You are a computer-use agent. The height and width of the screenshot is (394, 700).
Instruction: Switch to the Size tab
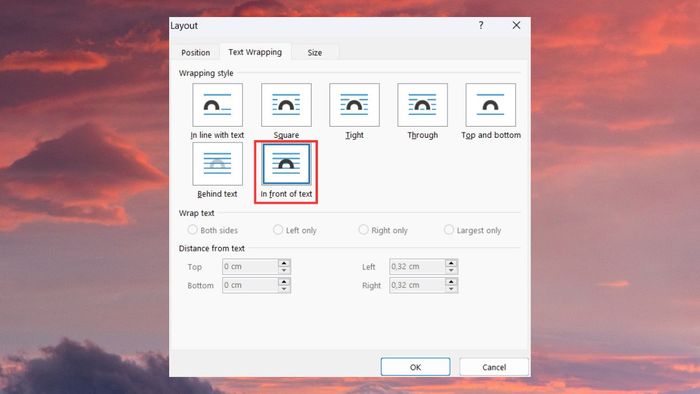point(315,53)
